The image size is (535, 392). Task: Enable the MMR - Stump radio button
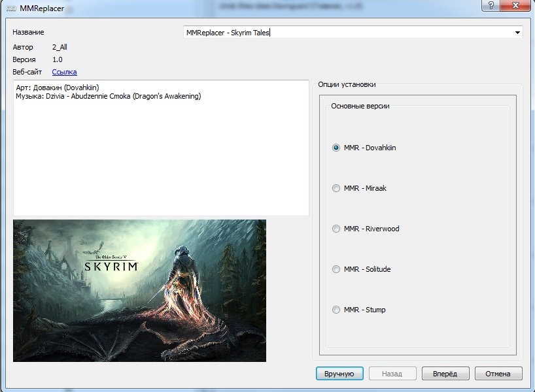[336, 310]
